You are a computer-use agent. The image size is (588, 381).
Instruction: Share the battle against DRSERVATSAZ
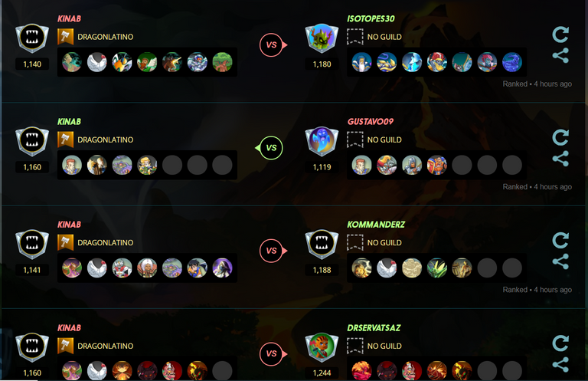pyautogui.click(x=560, y=364)
